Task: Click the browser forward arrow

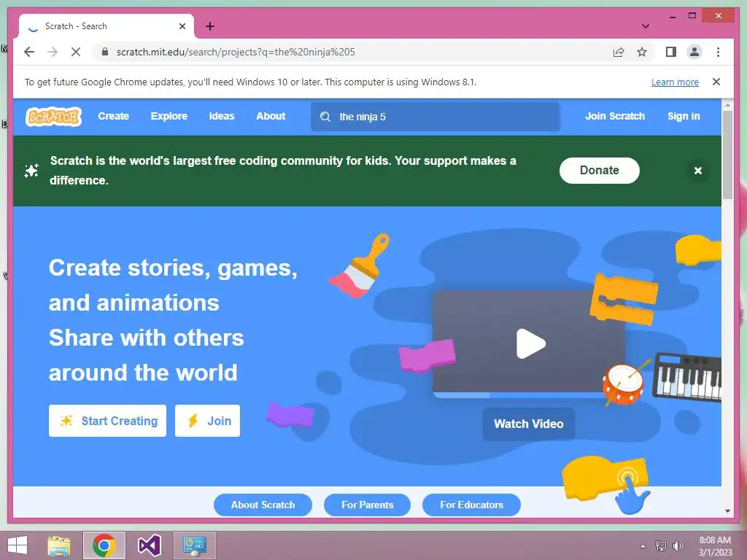Action: pos(53,52)
